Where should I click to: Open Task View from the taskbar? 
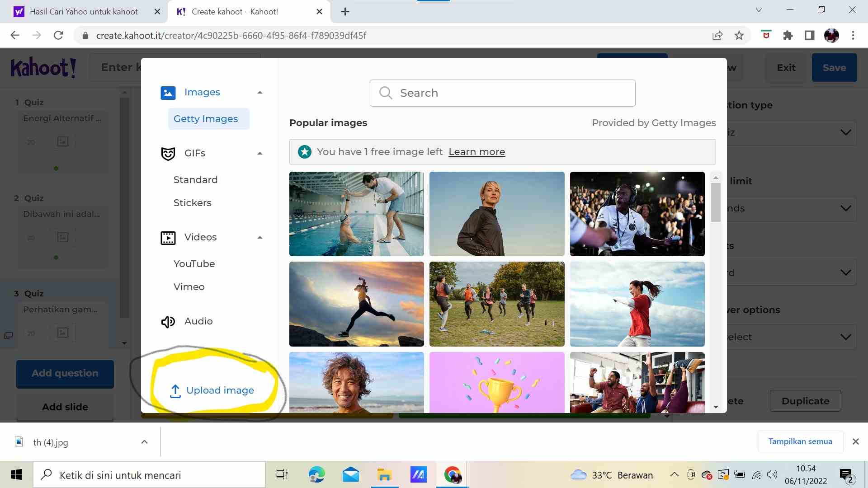click(x=282, y=475)
